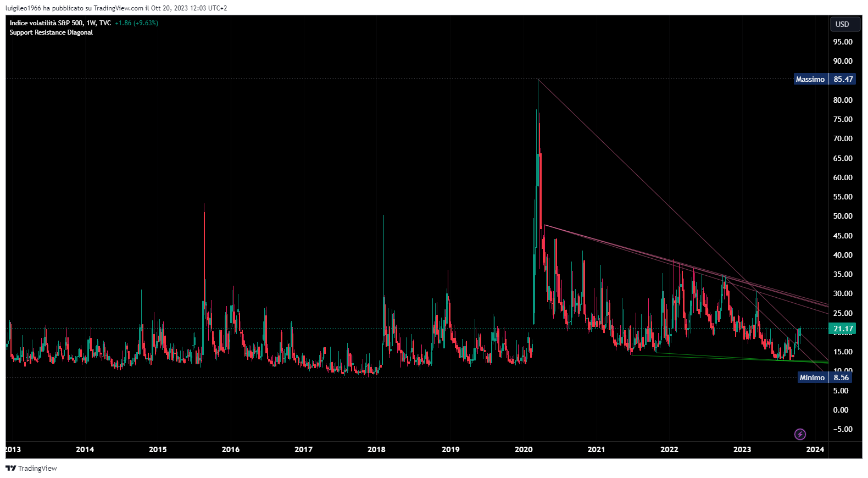The image size is (868, 478).
Task: Click the 65.00 price scale value
Action: pyautogui.click(x=843, y=158)
